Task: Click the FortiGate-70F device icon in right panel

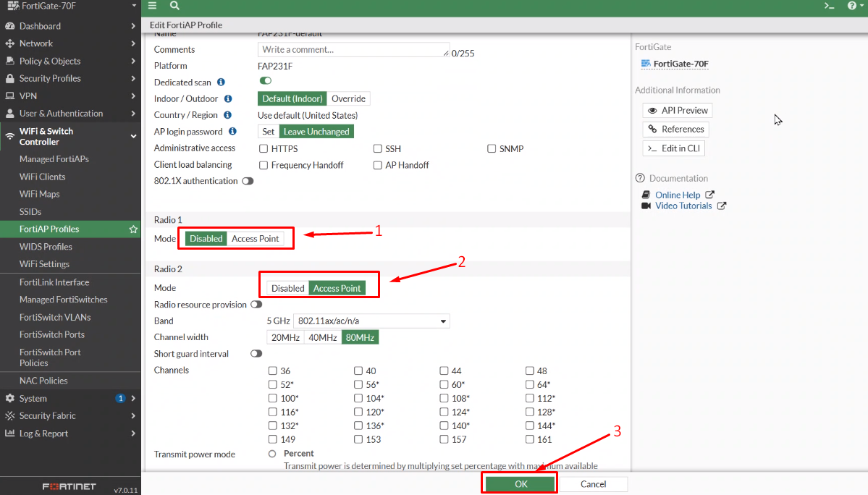Action: click(646, 64)
